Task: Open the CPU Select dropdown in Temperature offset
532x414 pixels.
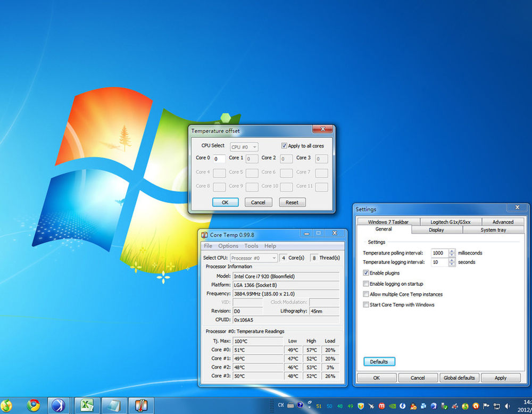Action: pos(244,146)
